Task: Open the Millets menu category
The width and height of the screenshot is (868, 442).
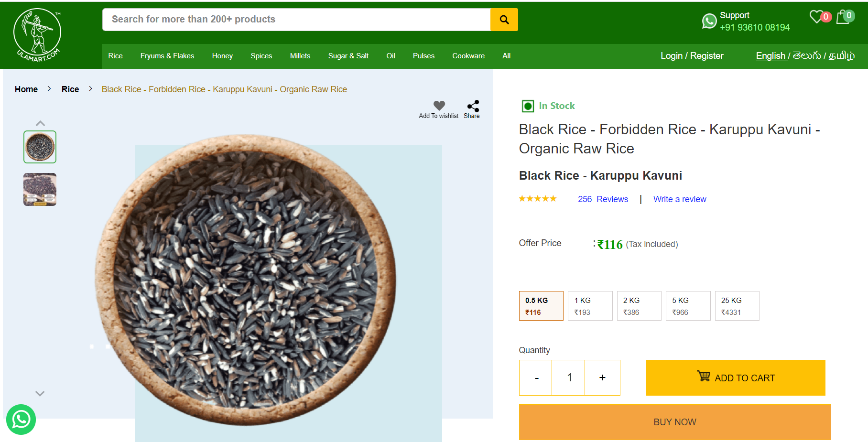Action: tap(300, 56)
